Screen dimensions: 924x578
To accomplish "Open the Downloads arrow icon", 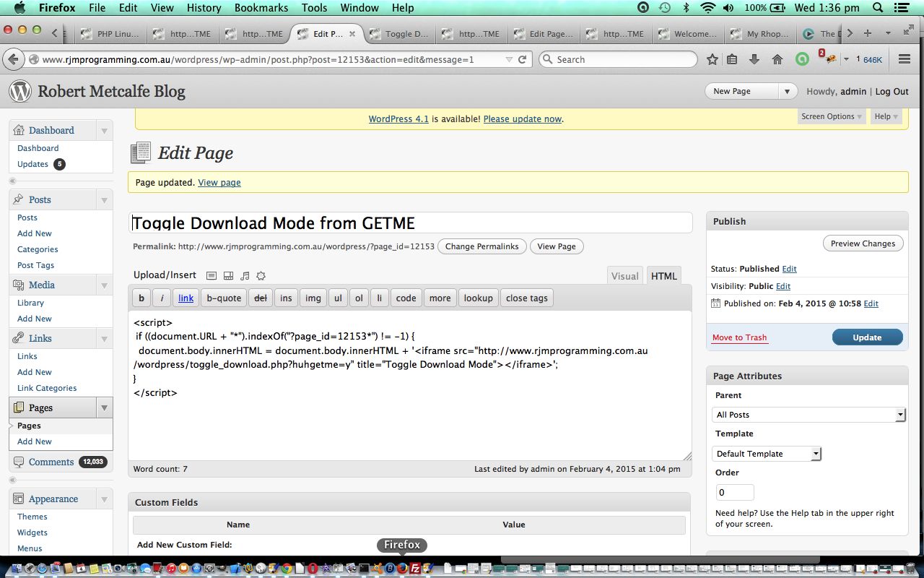I will pos(754,59).
